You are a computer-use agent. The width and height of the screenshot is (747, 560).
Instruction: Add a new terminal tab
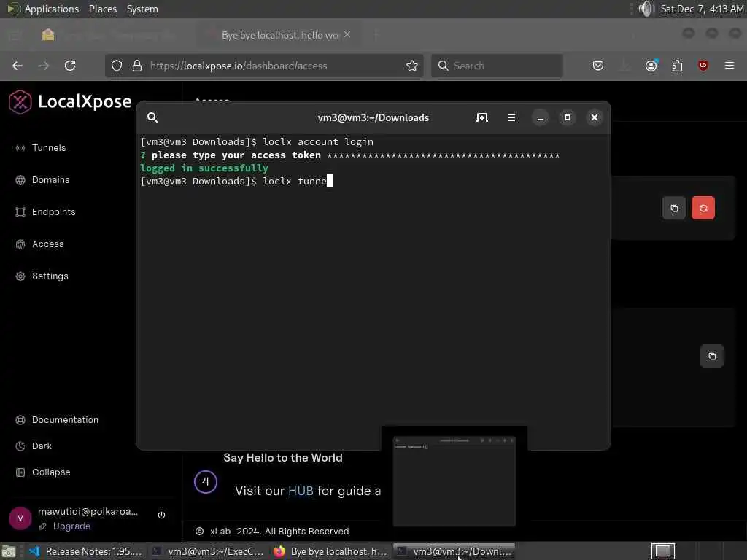[482, 117]
